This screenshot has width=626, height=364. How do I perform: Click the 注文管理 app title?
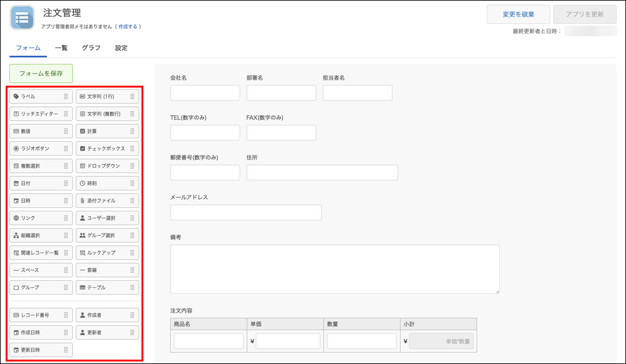[x=62, y=13]
